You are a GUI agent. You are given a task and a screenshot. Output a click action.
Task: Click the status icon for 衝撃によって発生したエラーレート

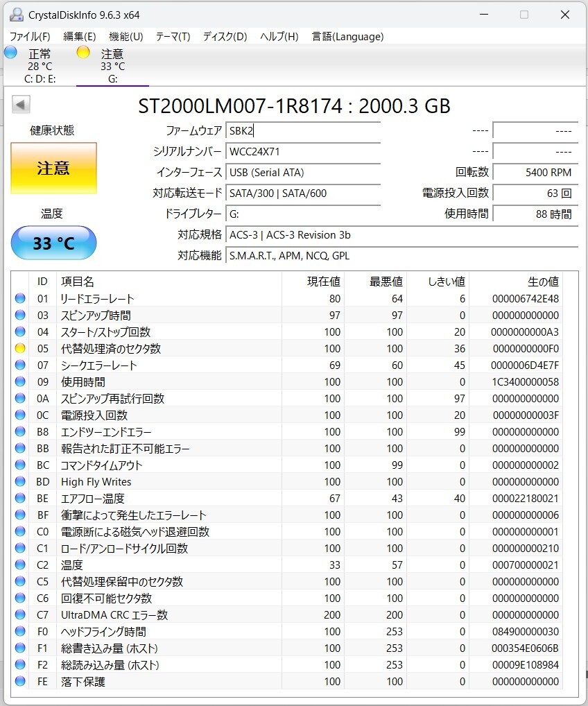point(20,515)
